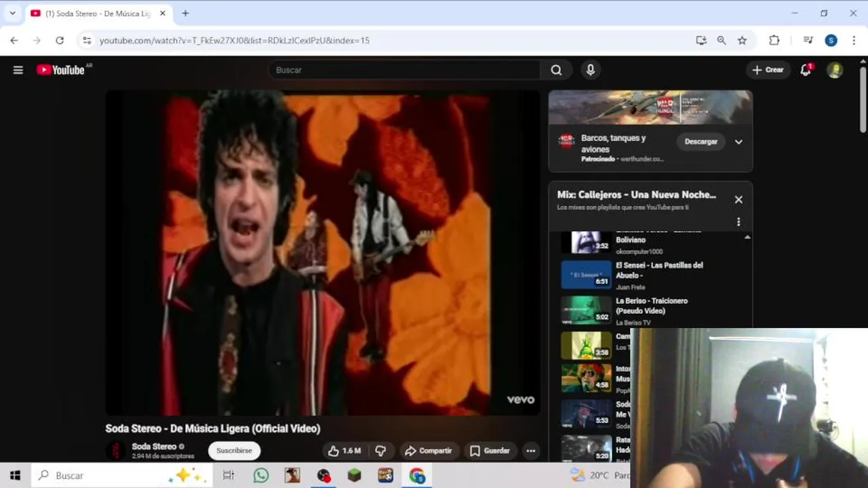The image size is (868, 488).
Task: Open more actions three-dot button
Action: tap(531, 451)
